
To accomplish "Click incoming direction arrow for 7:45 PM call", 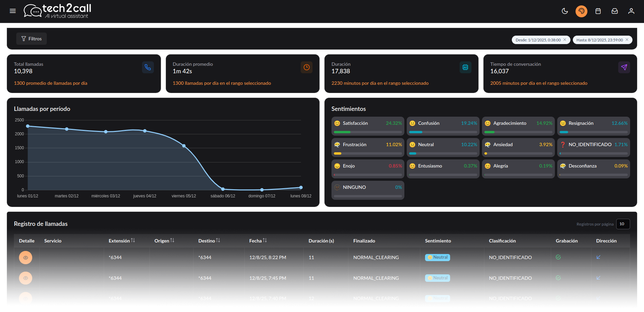I will pos(599,278).
